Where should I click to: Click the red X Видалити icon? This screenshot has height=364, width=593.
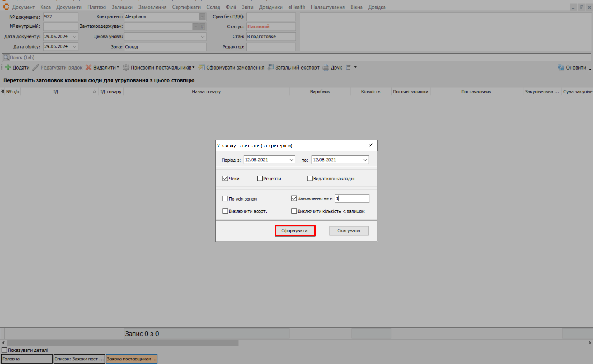[88, 68]
